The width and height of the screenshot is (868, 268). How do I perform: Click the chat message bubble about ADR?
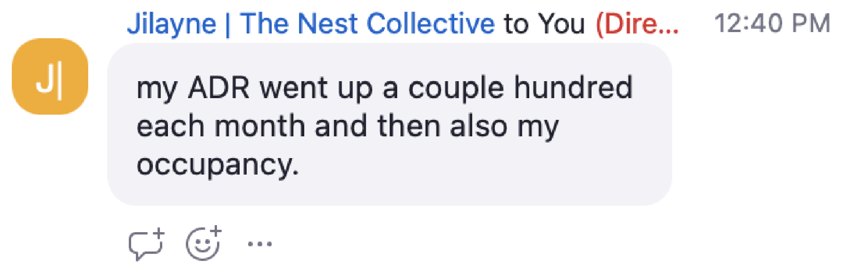(x=389, y=125)
